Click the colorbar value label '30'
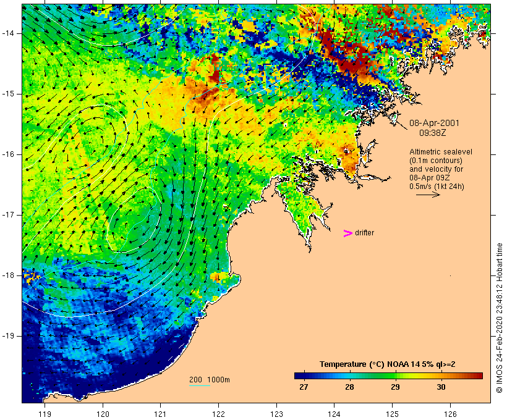The image size is (507, 420). click(441, 387)
